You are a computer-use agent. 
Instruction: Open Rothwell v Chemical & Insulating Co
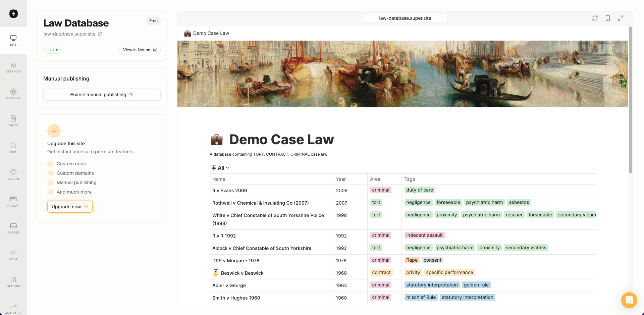pyautogui.click(x=260, y=203)
